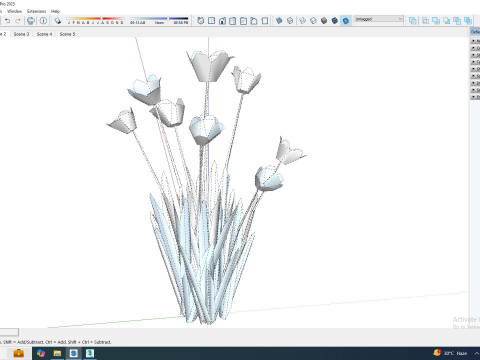Switch to Top view icon
Screen dimensions: 480x360
(x=211, y=21)
